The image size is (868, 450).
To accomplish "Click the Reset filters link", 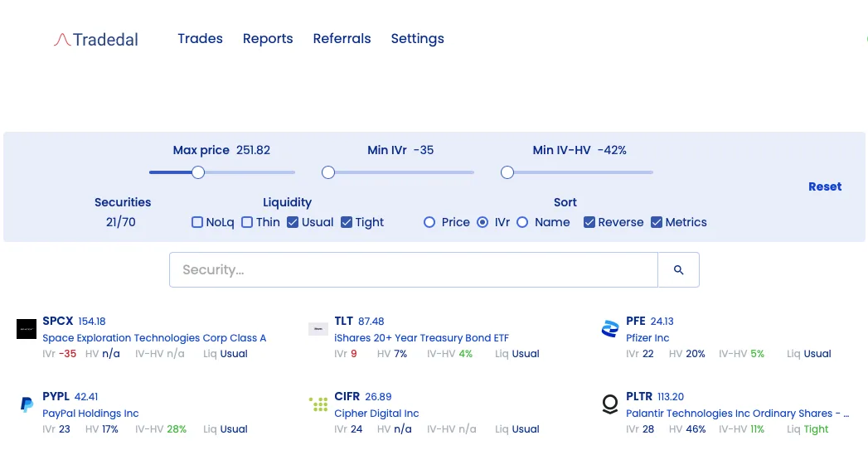I will [x=825, y=186].
